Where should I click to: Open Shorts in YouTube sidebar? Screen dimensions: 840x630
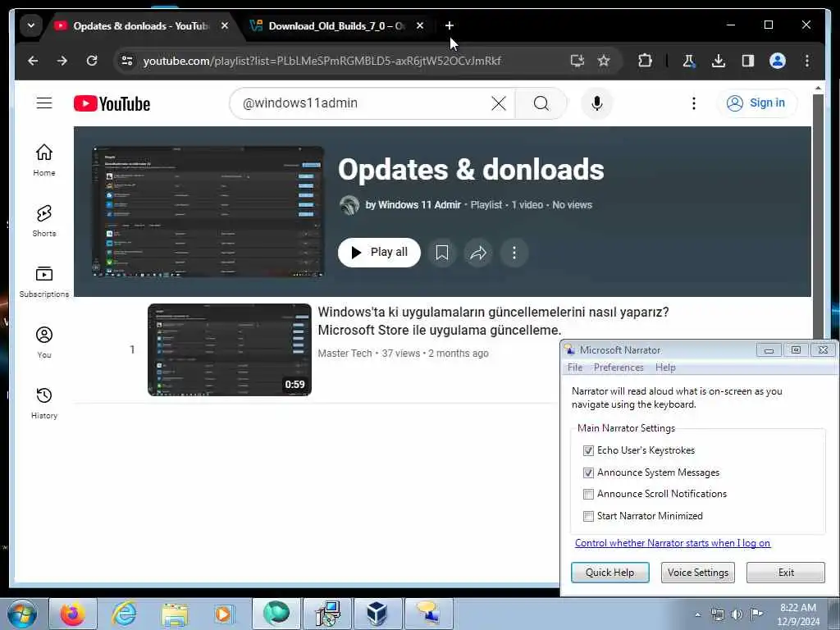coord(44,221)
